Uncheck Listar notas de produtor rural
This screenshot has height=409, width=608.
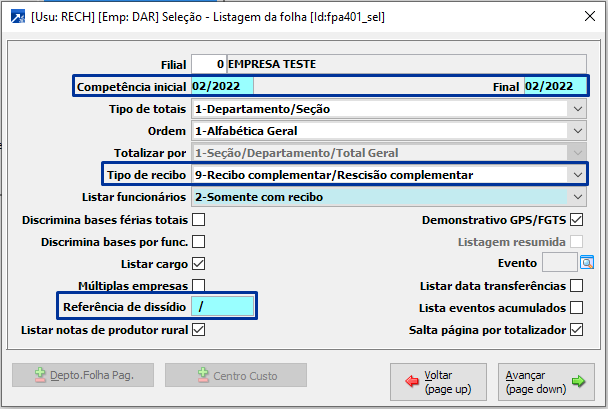click(x=199, y=330)
